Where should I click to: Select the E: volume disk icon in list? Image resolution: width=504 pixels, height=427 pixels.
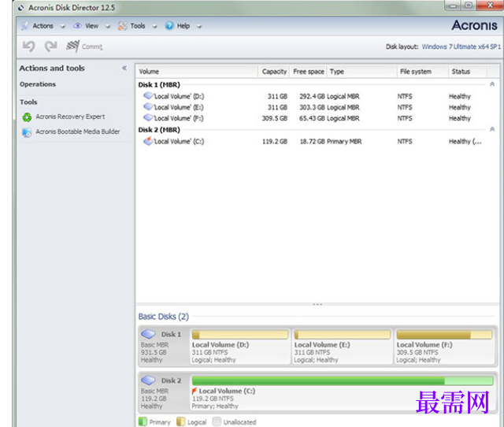pos(148,106)
